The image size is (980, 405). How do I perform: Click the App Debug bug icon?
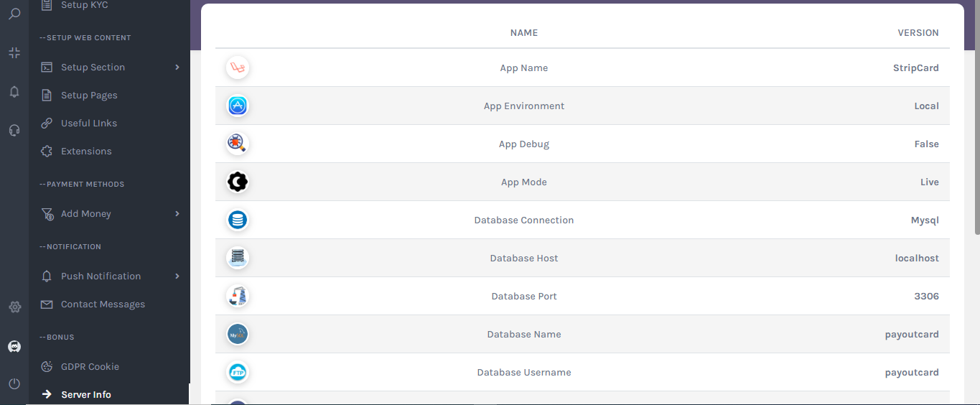[x=237, y=144]
